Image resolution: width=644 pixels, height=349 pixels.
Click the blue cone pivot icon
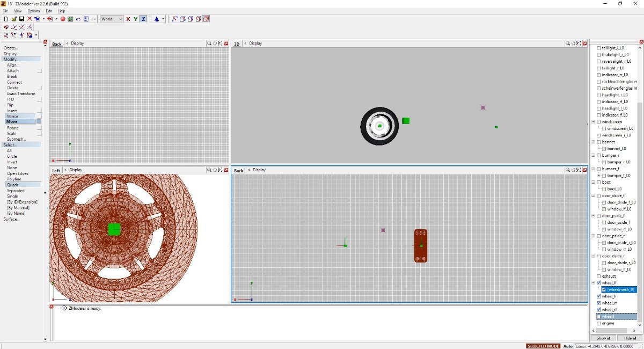[156, 19]
